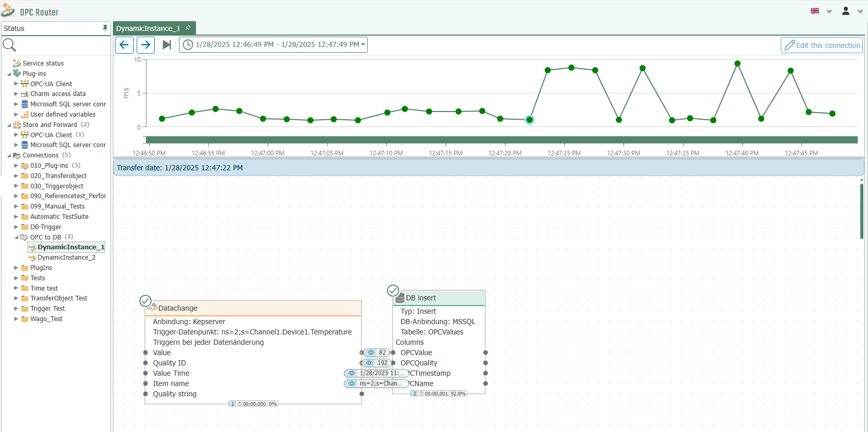The image size is (868, 432).
Task: Click the clock icon in time range
Action: [188, 45]
